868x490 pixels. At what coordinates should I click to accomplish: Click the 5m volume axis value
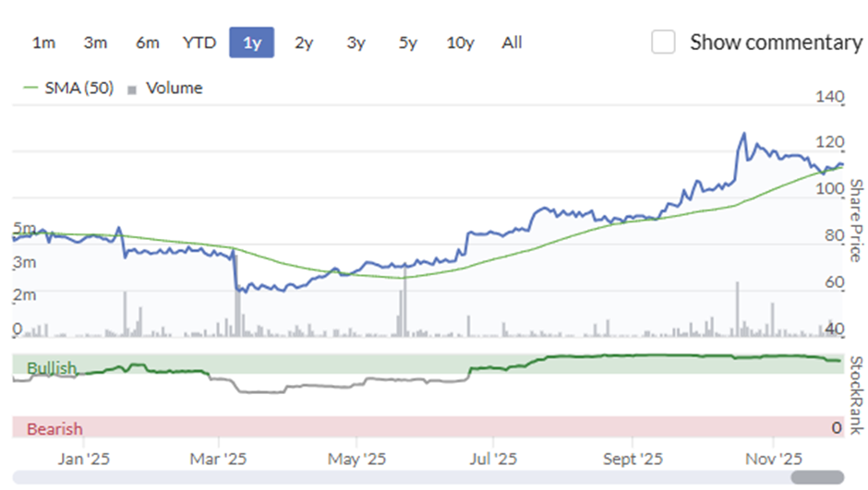point(24,228)
